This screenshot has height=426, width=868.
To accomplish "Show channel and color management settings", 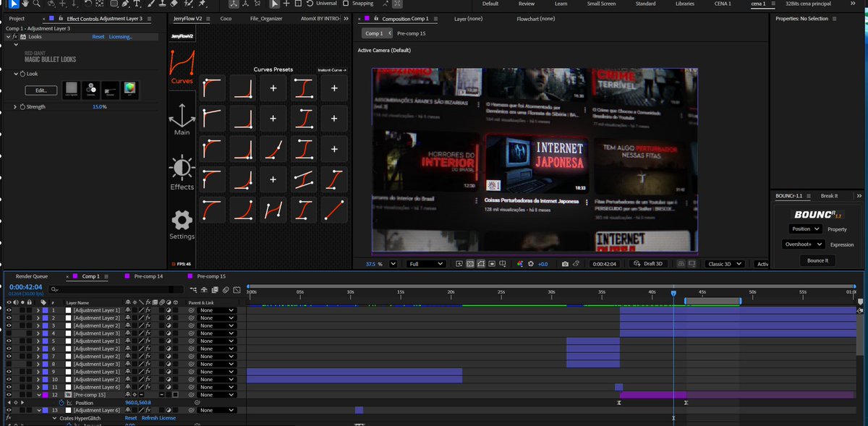I will point(519,264).
